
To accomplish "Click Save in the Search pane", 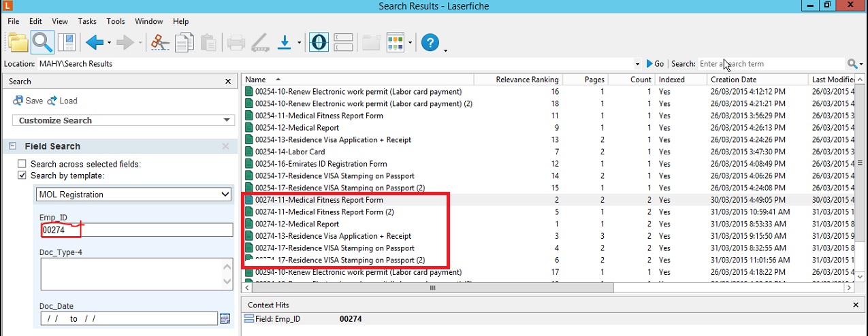I will [x=28, y=101].
